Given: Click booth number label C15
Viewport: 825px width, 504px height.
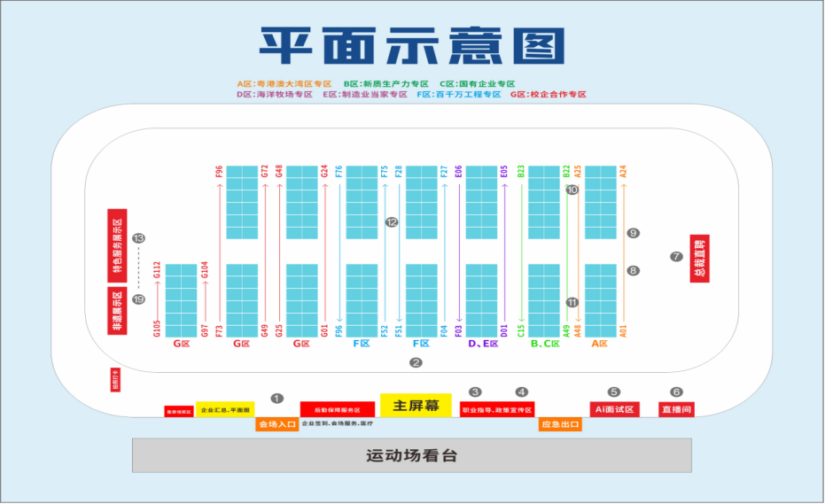Looking at the screenshot, I should pyautogui.click(x=521, y=330).
